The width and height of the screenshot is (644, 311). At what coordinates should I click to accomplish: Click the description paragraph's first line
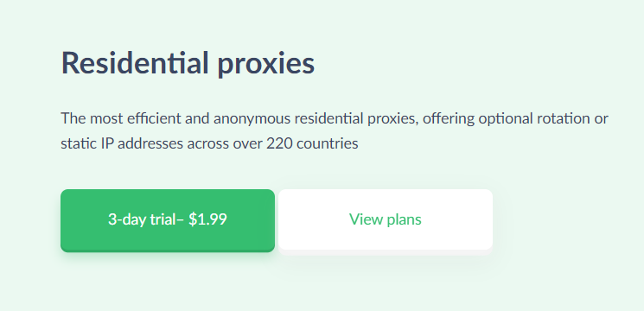click(335, 119)
